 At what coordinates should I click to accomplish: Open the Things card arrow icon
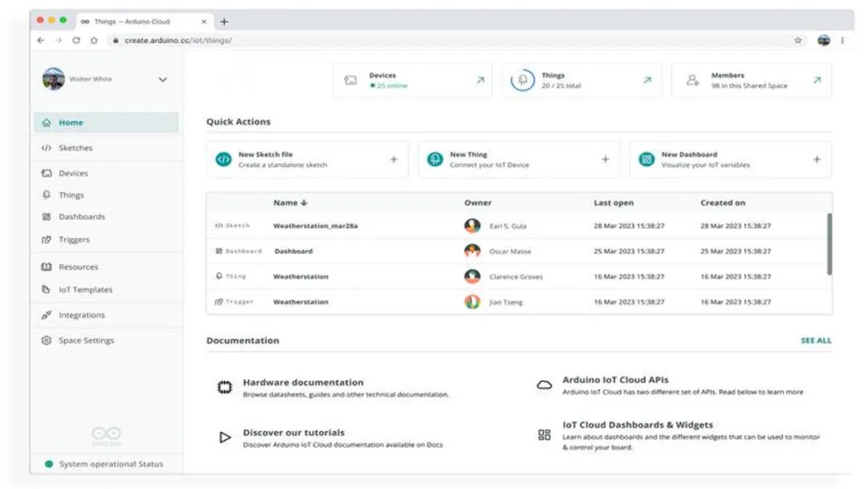pos(647,80)
